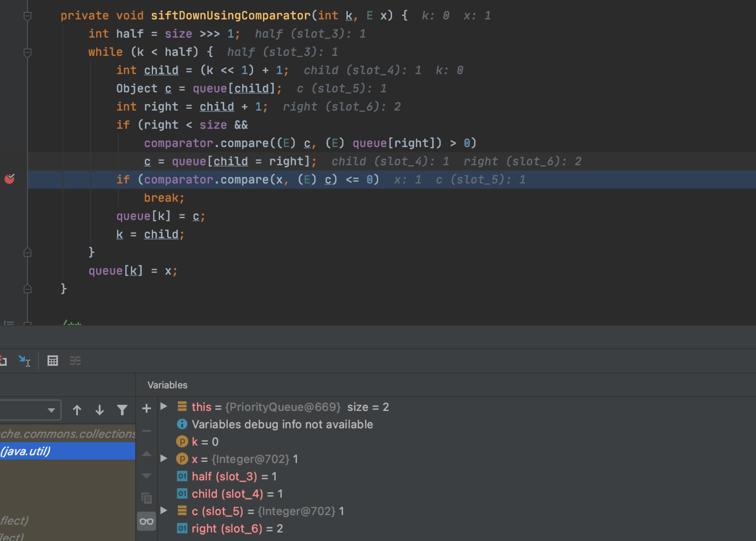The height and width of the screenshot is (541, 756).
Task: Click the frames filter funnel icon
Action: (122, 410)
